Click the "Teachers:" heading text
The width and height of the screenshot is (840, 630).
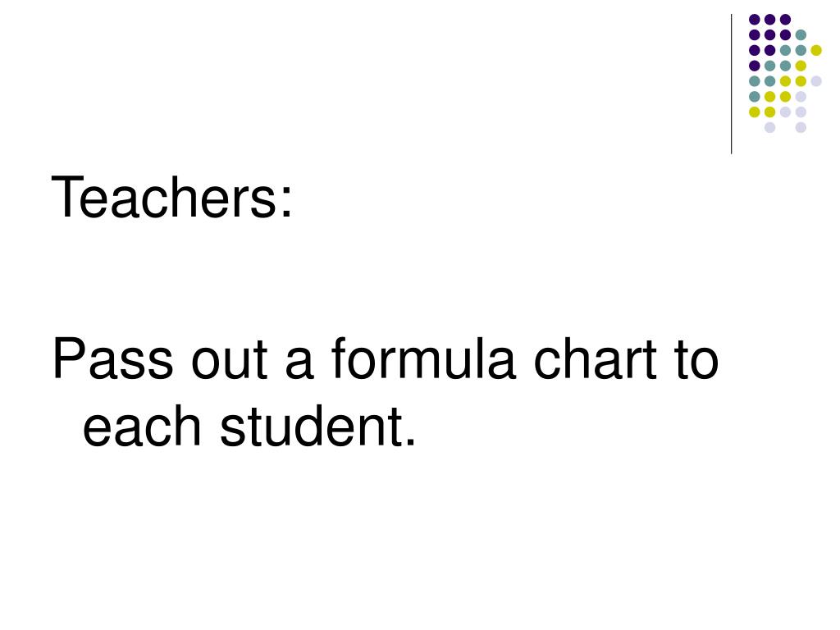pos(172,197)
